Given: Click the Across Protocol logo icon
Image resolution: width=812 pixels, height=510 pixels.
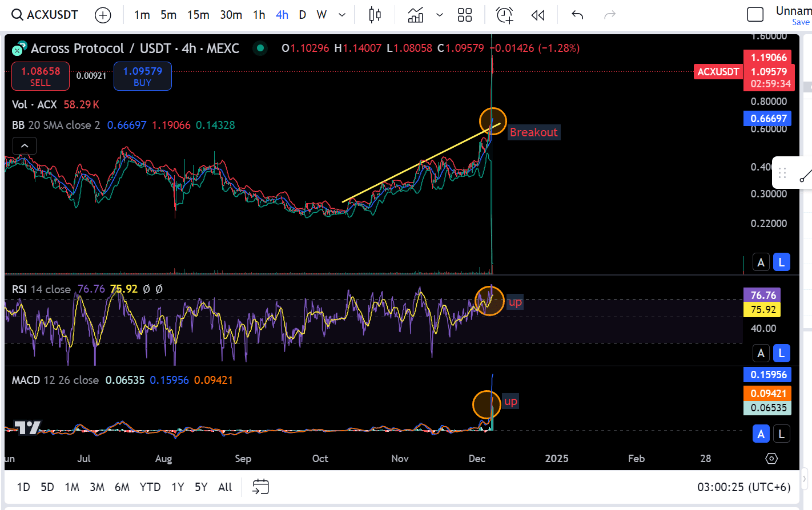Looking at the screenshot, I should [19, 48].
